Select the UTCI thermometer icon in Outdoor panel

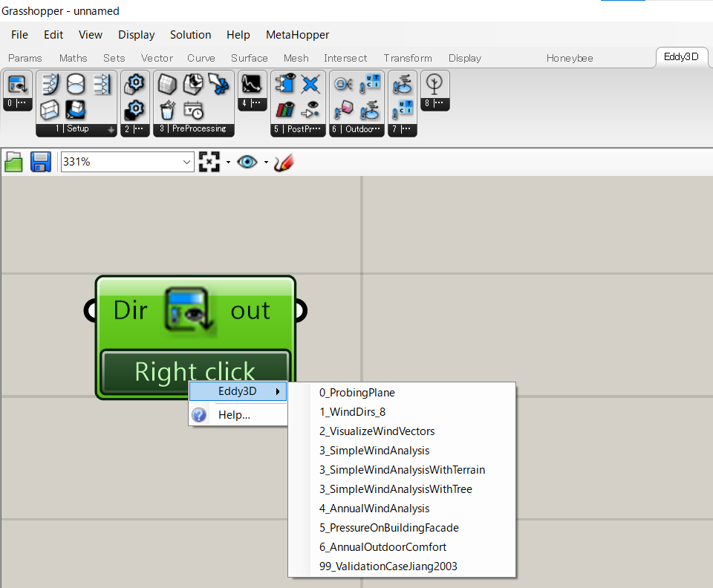pos(370,84)
